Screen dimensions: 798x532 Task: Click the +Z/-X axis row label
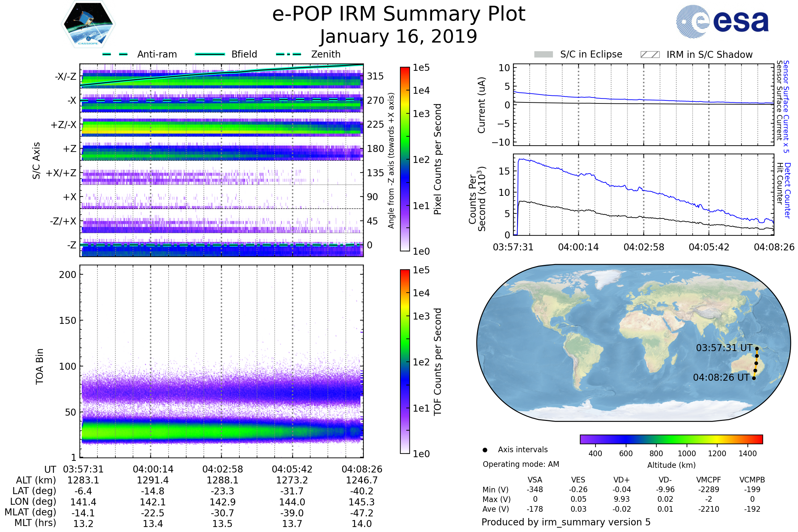64,125
